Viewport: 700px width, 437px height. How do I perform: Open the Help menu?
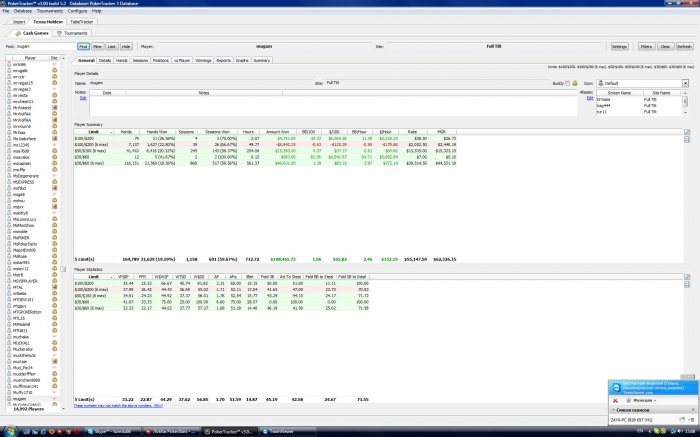(96, 11)
